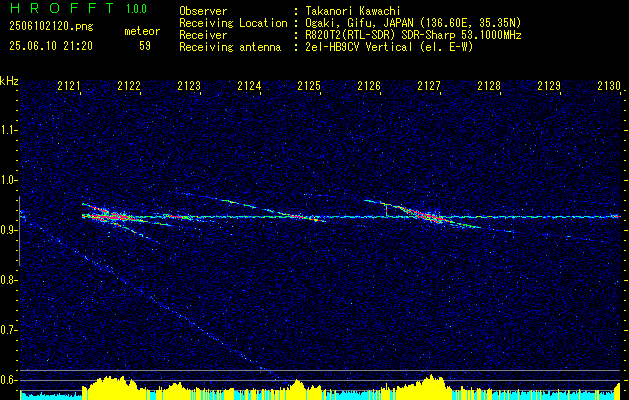Click the Receiving Location label
The height and width of the screenshot is (400, 629).
coord(233,23)
